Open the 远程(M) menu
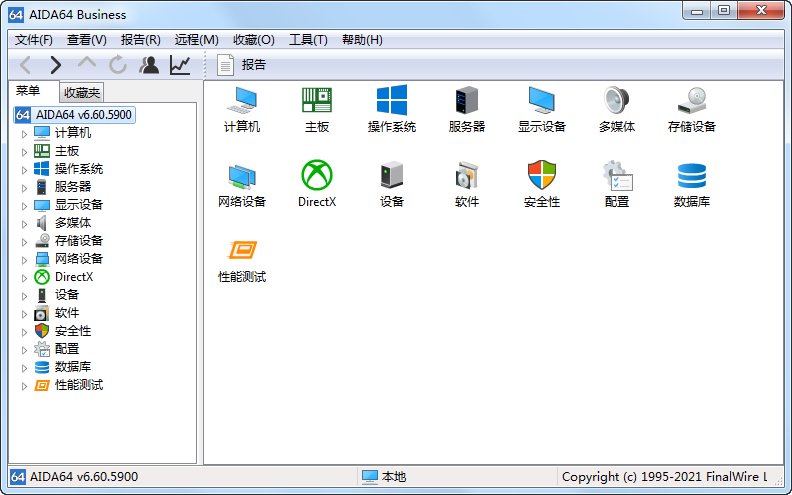Viewport: 792px width, 495px height. [x=196, y=40]
